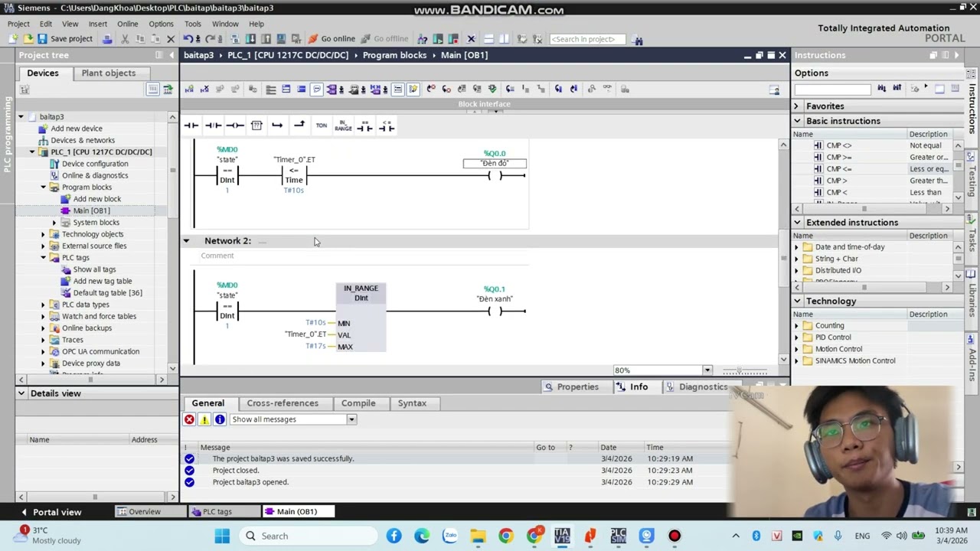
Task: Open the Options menu
Action: 161,24
